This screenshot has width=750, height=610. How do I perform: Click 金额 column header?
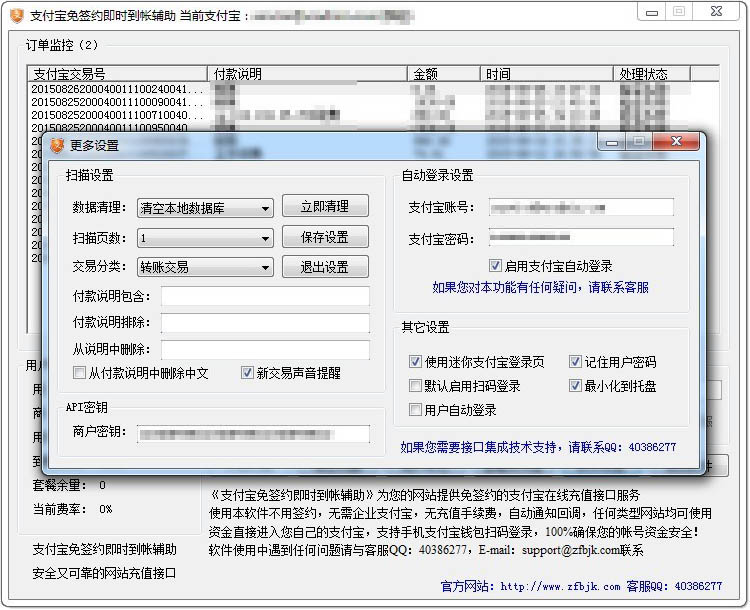pos(443,74)
